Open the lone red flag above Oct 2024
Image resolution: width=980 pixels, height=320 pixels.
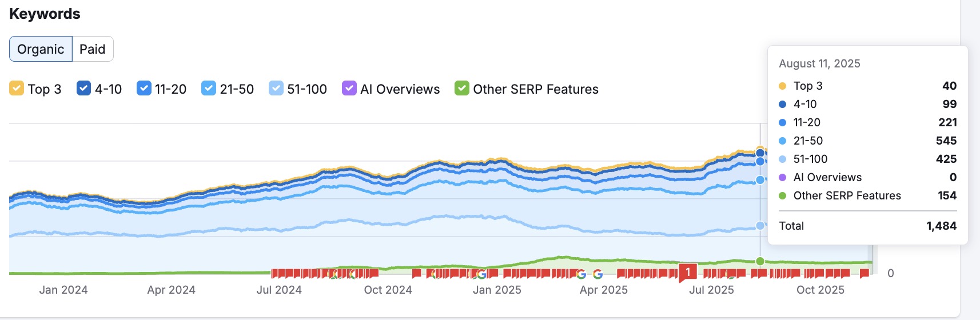pyautogui.click(x=417, y=274)
